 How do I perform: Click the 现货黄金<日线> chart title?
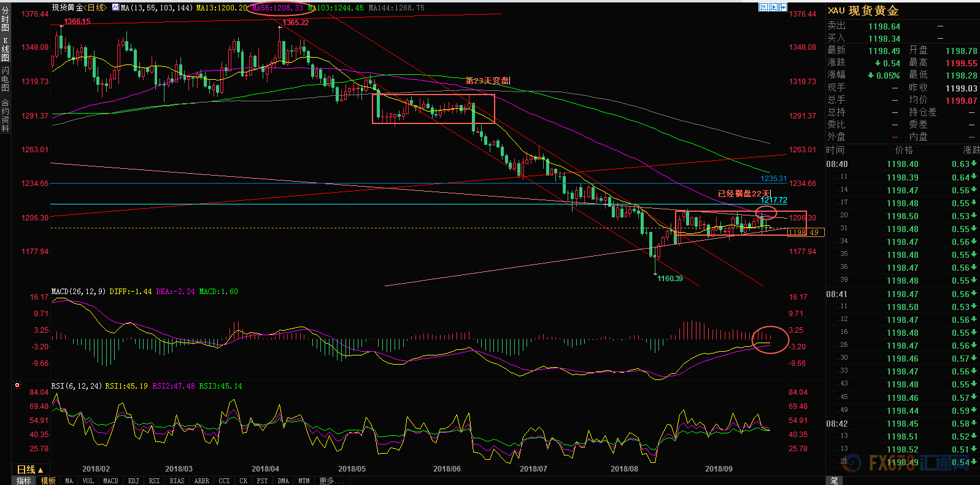coord(79,8)
